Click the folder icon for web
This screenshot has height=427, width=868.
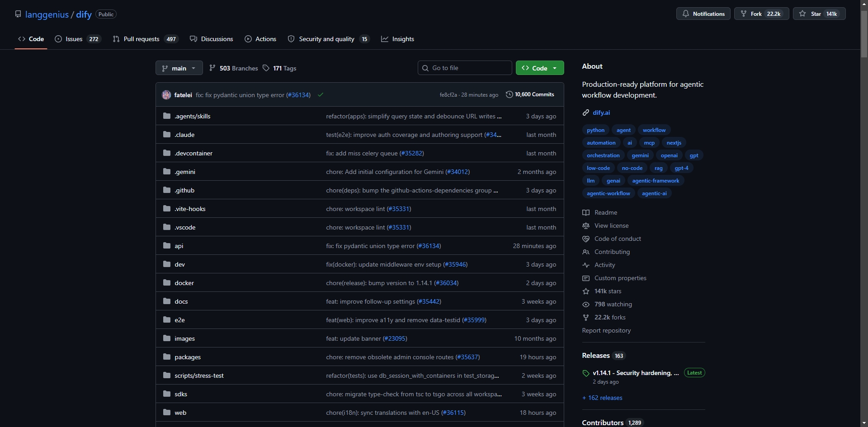167,413
